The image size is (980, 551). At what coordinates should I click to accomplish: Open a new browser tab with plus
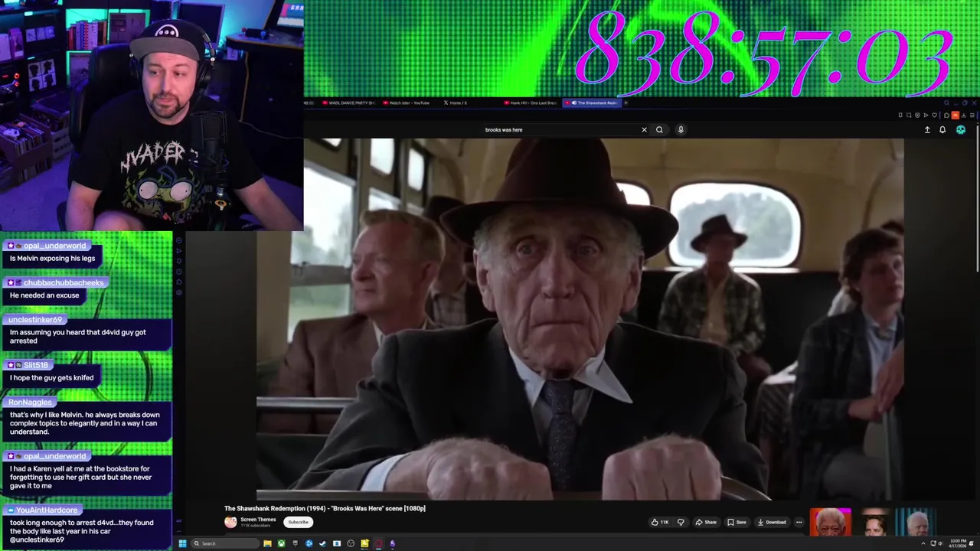[626, 103]
